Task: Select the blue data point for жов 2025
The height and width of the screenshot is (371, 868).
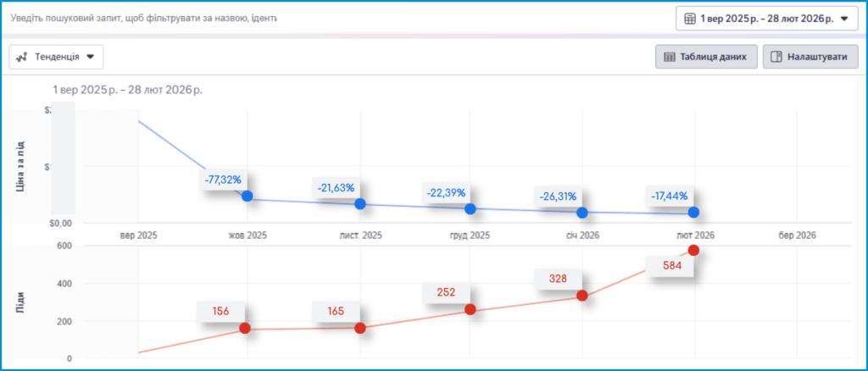Action: (x=247, y=197)
